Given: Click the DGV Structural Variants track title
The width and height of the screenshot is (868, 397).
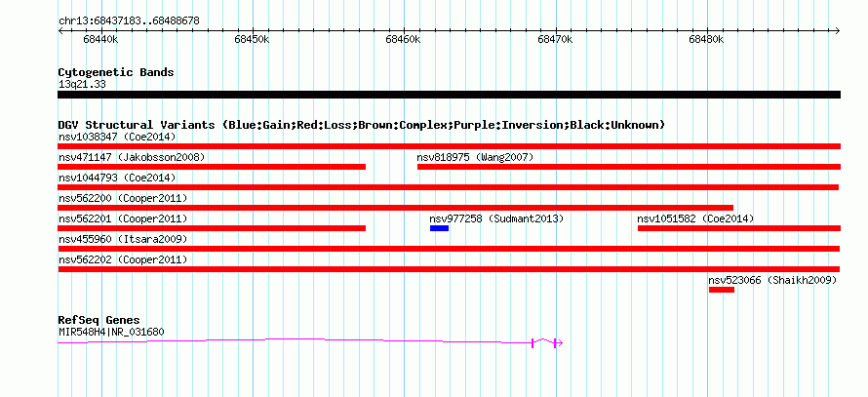Looking at the screenshot, I should (x=361, y=125).
